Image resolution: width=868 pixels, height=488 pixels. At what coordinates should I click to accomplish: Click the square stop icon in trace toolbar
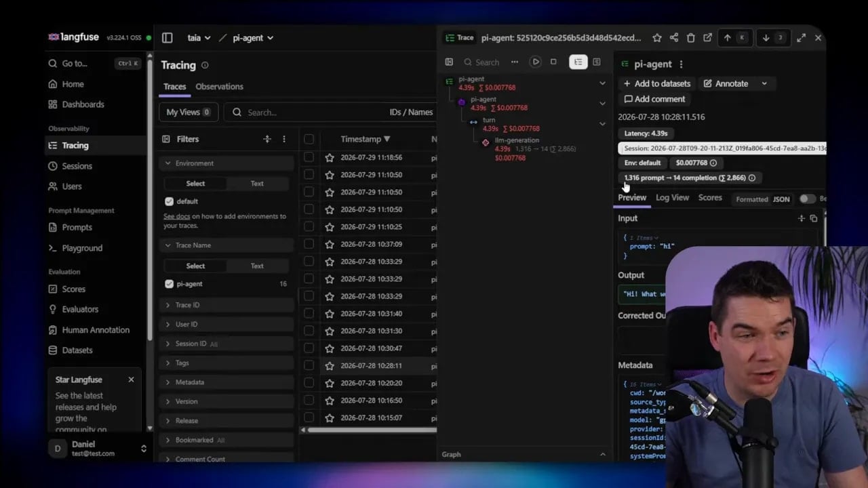click(x=553, y=62)
